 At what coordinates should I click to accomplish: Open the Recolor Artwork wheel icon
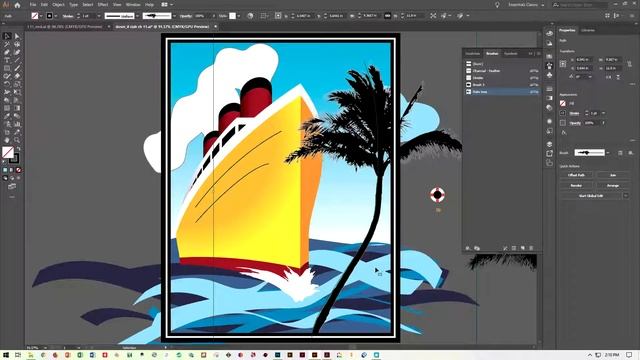click(250, 16)
